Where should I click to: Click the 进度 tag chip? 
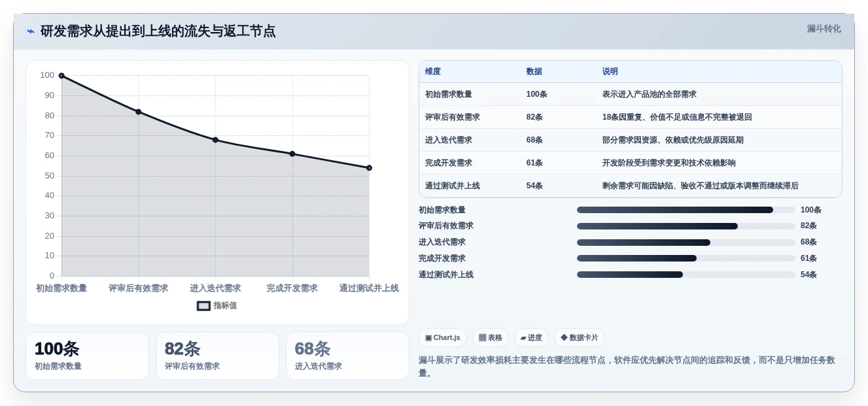pos(531,338)
